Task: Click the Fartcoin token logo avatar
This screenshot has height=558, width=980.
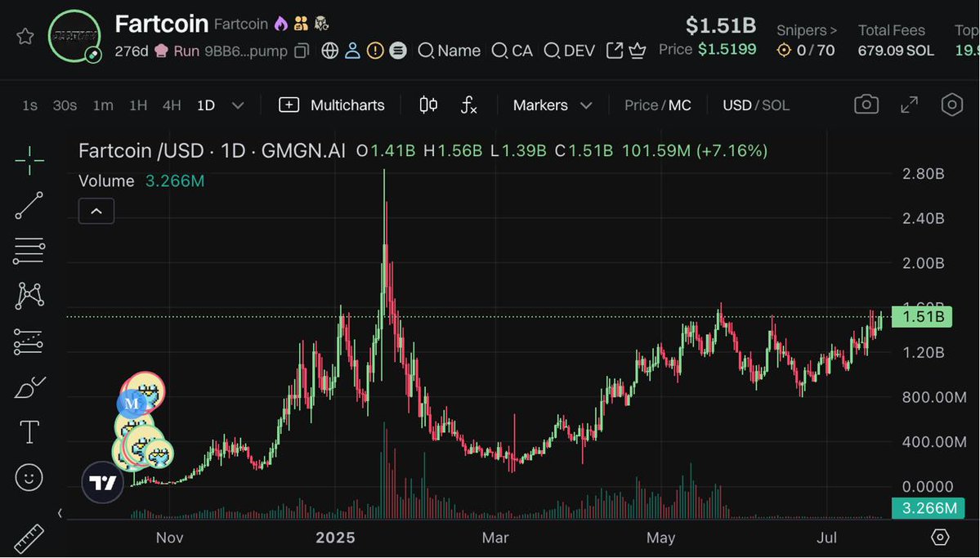Action: pyautogui.click(x=75, y=36)
